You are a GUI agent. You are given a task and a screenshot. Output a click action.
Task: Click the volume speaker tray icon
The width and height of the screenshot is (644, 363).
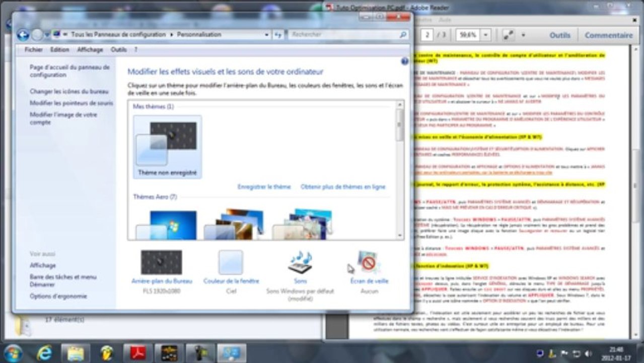587,353
